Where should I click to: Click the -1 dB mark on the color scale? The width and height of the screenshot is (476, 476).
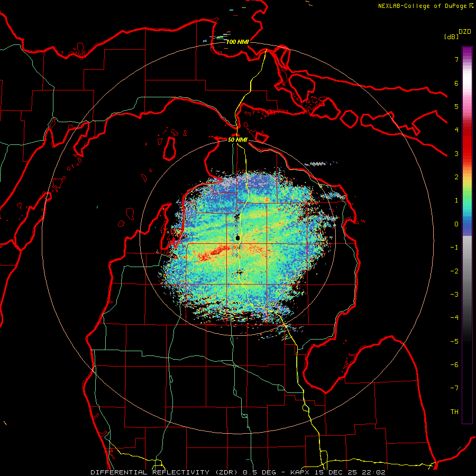(x=454, y=248)
